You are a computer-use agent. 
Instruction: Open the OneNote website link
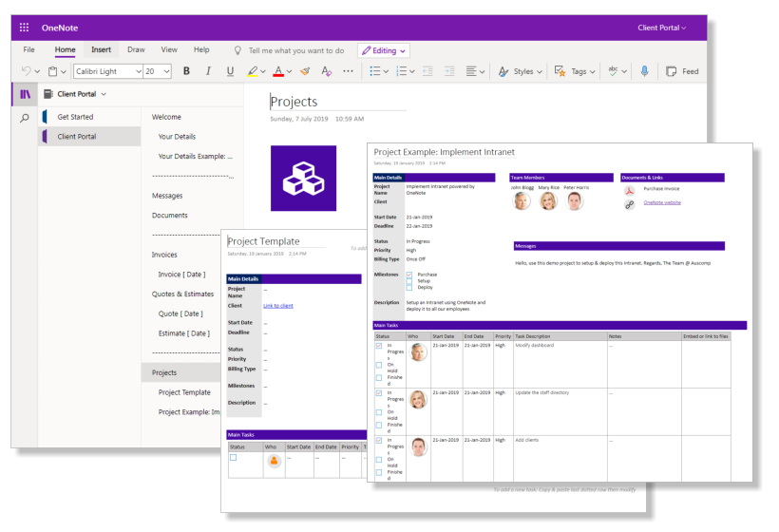tap(662, 202)
